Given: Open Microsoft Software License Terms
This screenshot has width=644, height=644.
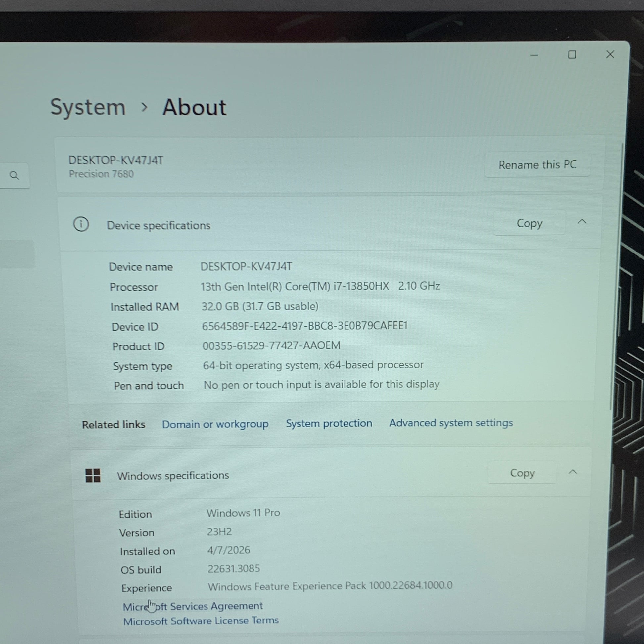Looking at the screenshot, I should [x=201, y=621].
